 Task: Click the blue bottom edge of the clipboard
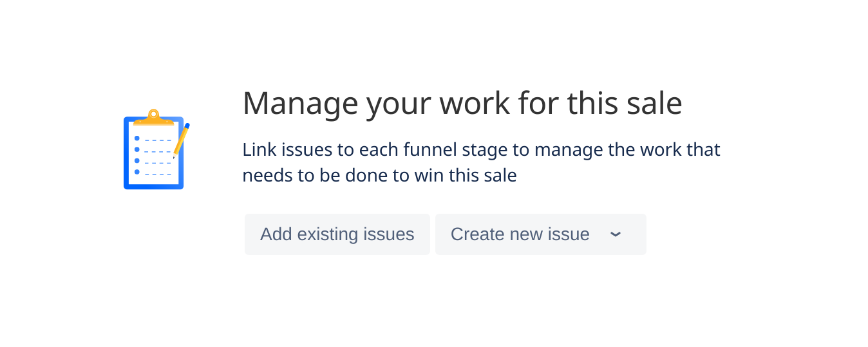click(x=153, y=187)
